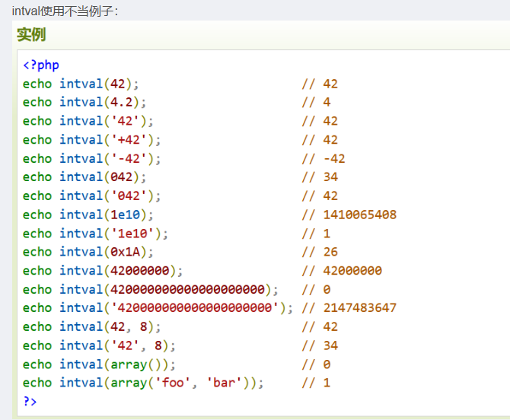
Task: Click the comment showing 42000000
Action: click(341, 271)
